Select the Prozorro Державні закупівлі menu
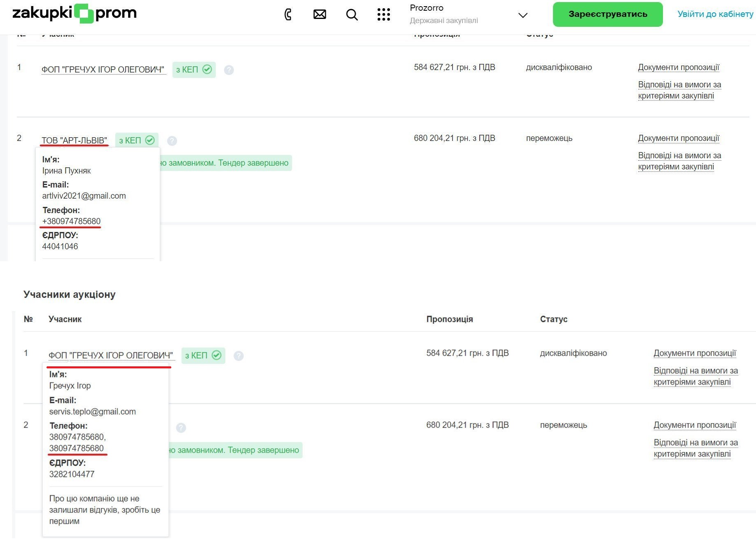This screenshot has width=756, height=539. 444,14
